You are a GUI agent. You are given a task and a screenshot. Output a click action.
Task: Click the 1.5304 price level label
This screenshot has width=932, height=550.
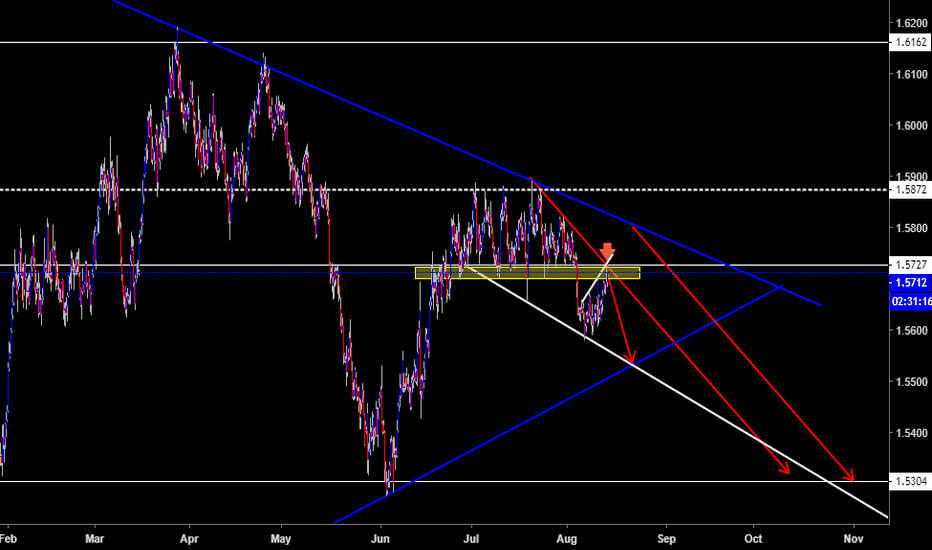click(x=911, y=481)
